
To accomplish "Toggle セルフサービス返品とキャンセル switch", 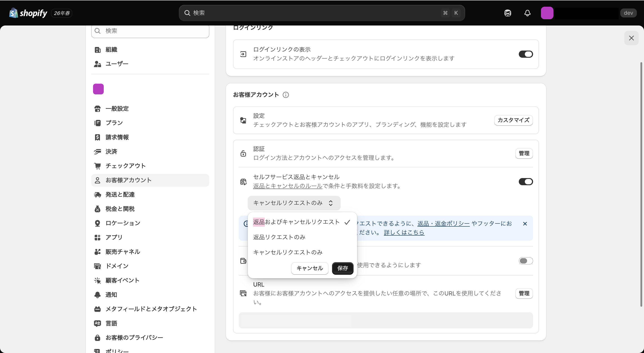I will pyautogui.click(x=525, y=182).
